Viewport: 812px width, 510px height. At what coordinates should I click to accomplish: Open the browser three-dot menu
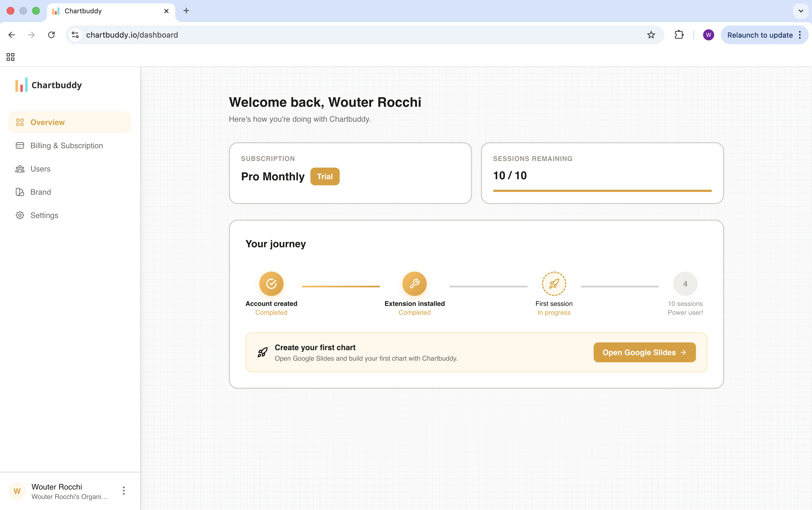click(800, 35)
